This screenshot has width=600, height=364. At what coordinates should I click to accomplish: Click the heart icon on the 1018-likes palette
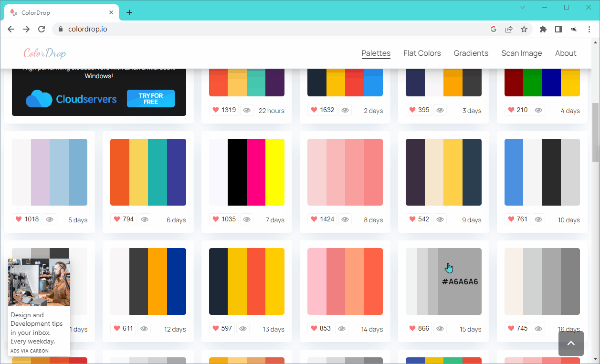click(19, 219)
